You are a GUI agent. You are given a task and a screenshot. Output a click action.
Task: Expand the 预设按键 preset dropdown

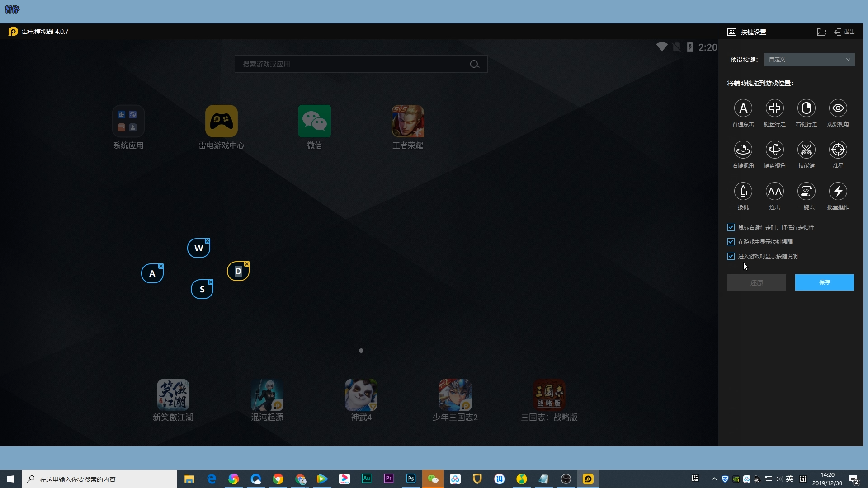pos(809,60)
